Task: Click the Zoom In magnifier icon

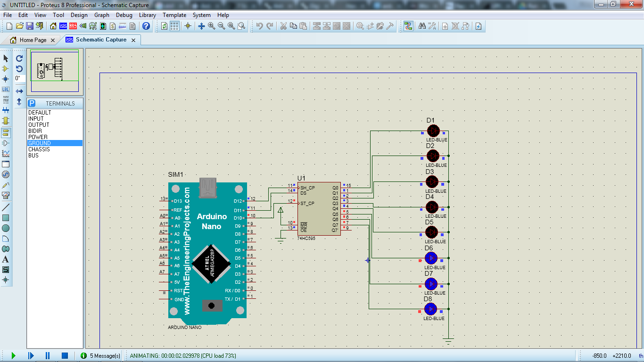Action: 211,26
